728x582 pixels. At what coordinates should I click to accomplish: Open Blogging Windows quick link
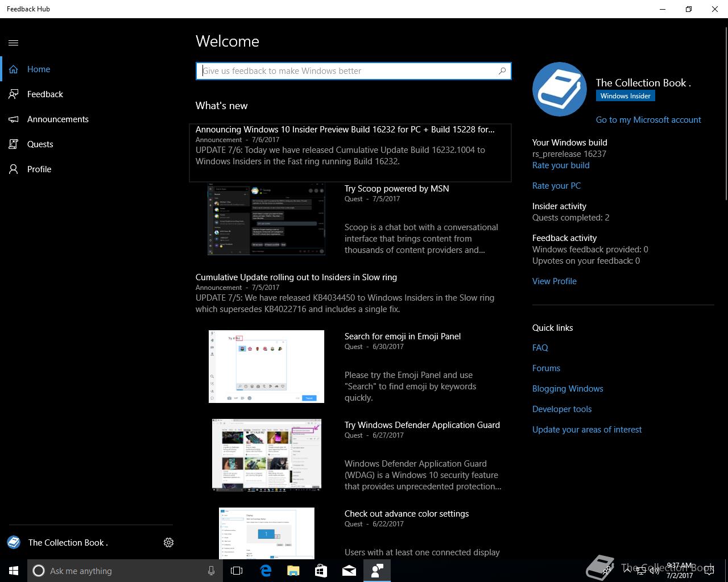click(568, 389)
